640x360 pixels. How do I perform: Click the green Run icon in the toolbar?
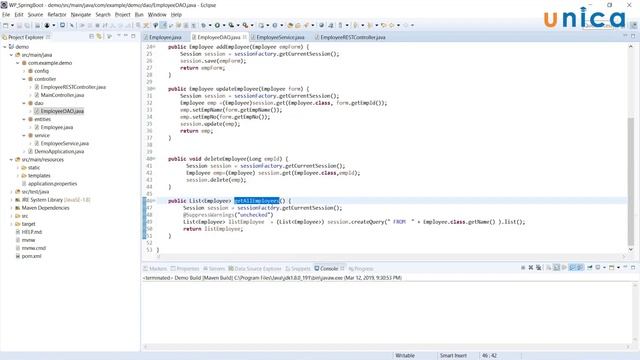pos(217,25)
